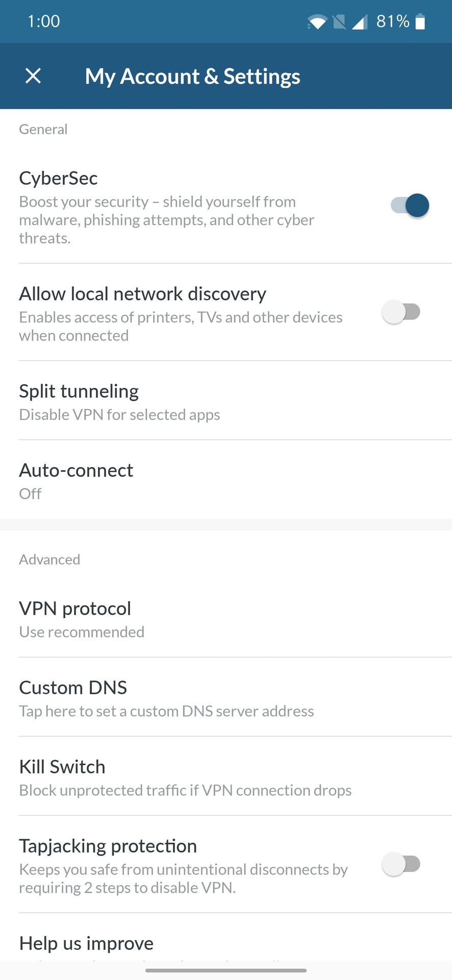The width and height of the screenshot is (452, 980).
Task: Close the My Account & Settings screen
Action: pyautogui.click(x=33, y=76)
